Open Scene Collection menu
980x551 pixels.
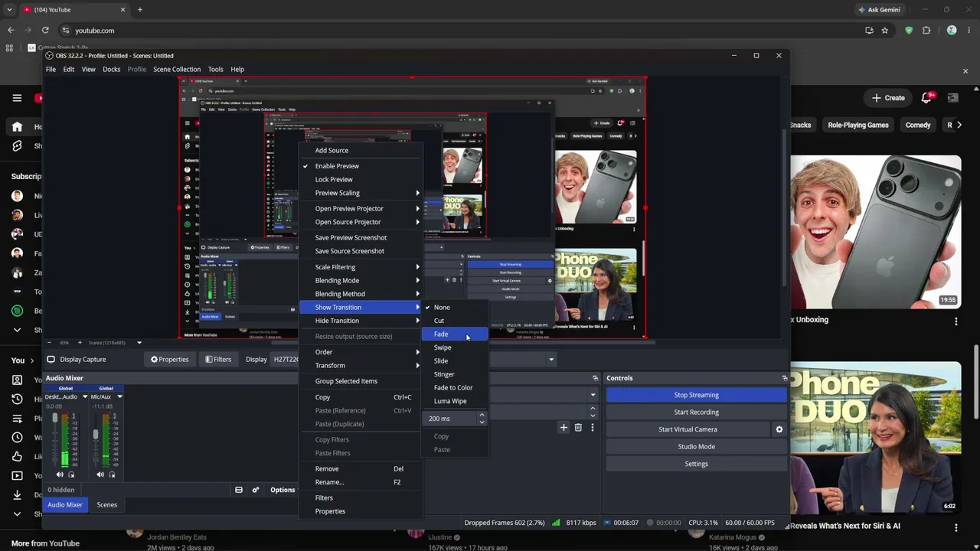click(x=177, y=70)
